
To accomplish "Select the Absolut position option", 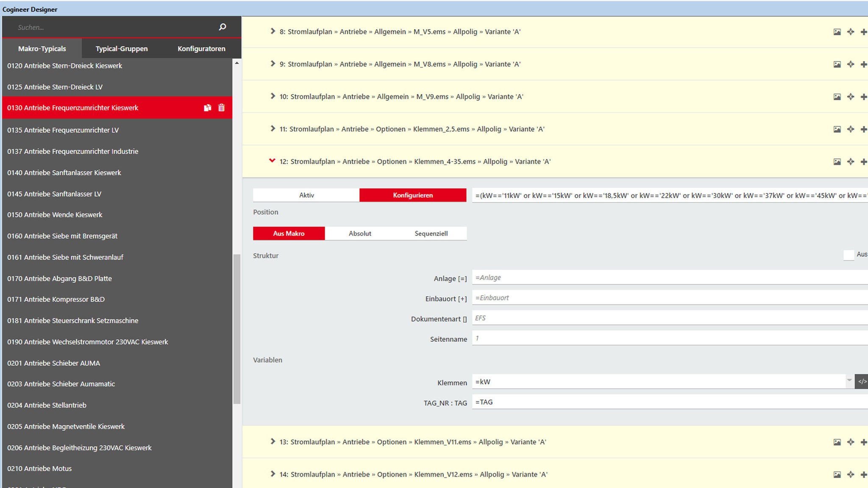I will [360, 233].
